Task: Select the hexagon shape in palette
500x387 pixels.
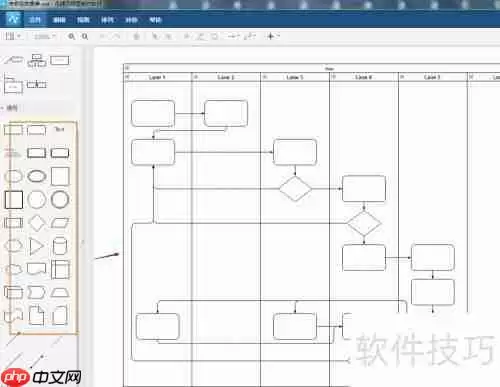Action: 13,246
